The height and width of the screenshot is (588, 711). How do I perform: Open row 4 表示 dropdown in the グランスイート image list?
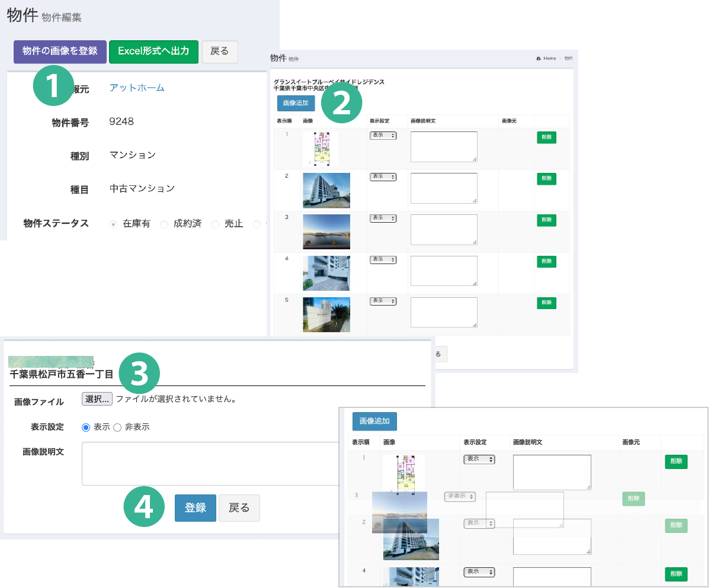(x=383, y=259)
